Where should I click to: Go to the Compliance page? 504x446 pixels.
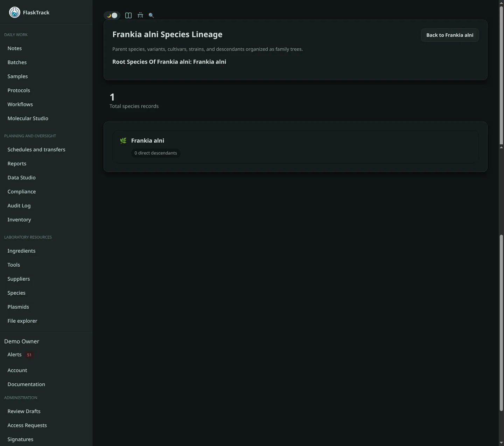point(22,192)
